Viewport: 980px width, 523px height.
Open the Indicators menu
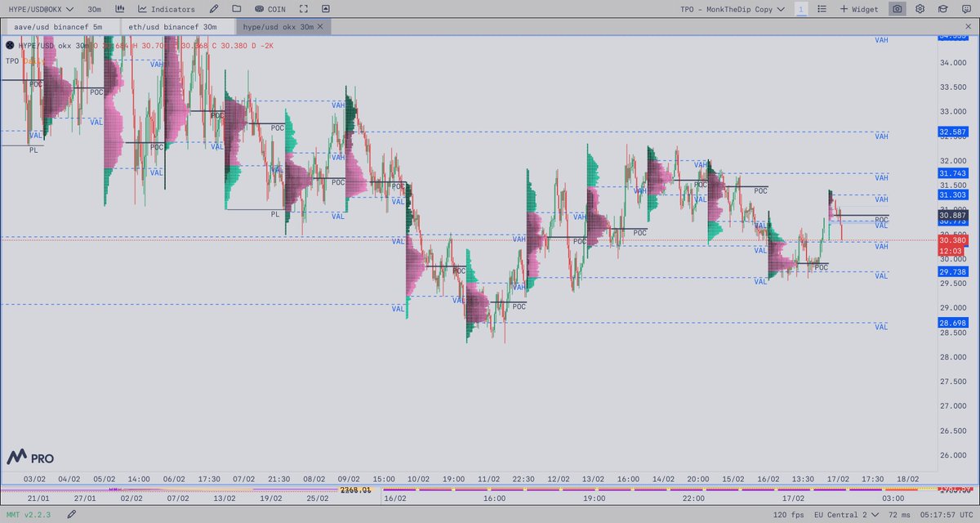click(x=167, y=9)
